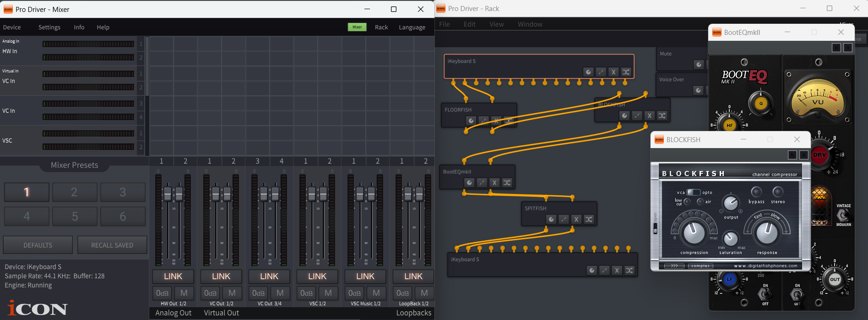868x320 pixels.
Task: Click the red DRV knob in BootEQmkII
Action: point(819,155)
